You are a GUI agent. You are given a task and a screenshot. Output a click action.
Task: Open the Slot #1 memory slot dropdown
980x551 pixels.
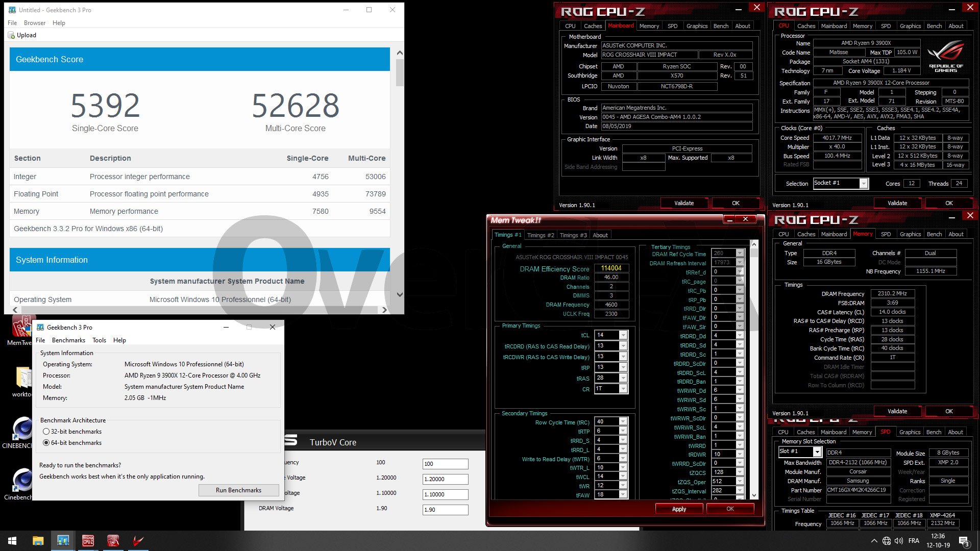(817, 452)
